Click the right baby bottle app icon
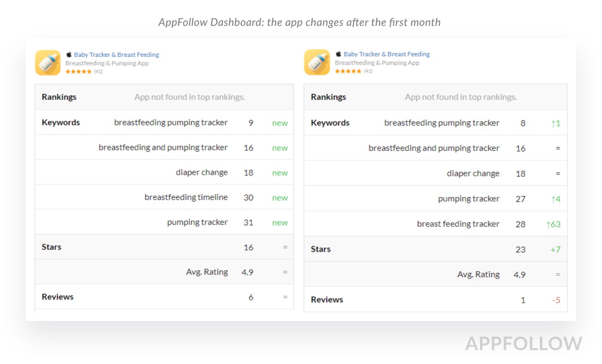The width and height of the screenshot is (602, 364). 317,62
